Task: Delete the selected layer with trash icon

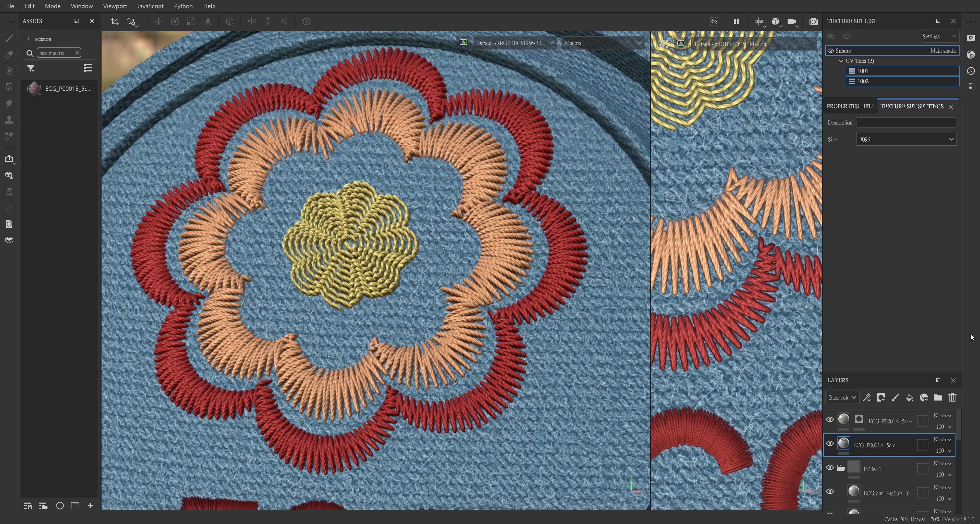Action: [952, 397]
